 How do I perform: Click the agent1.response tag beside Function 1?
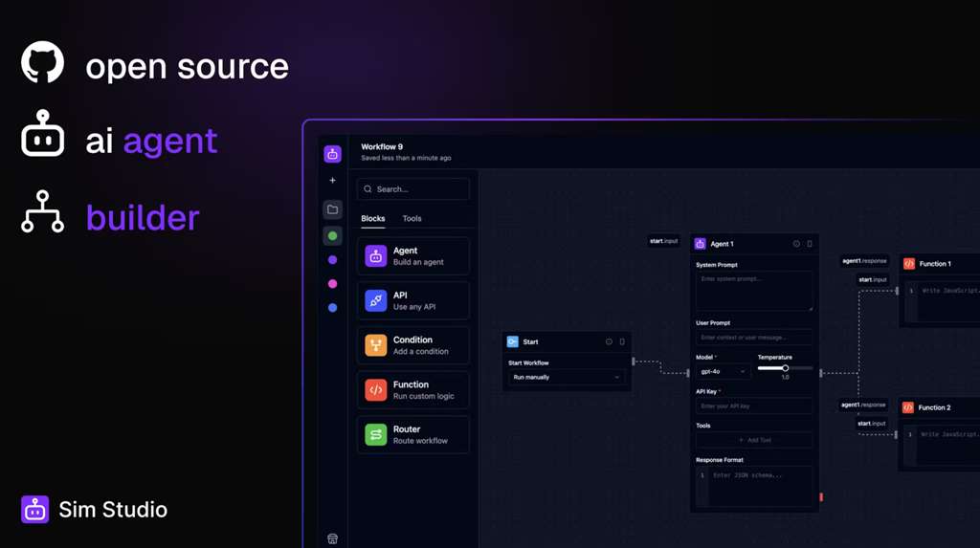[x=864, y=260]
